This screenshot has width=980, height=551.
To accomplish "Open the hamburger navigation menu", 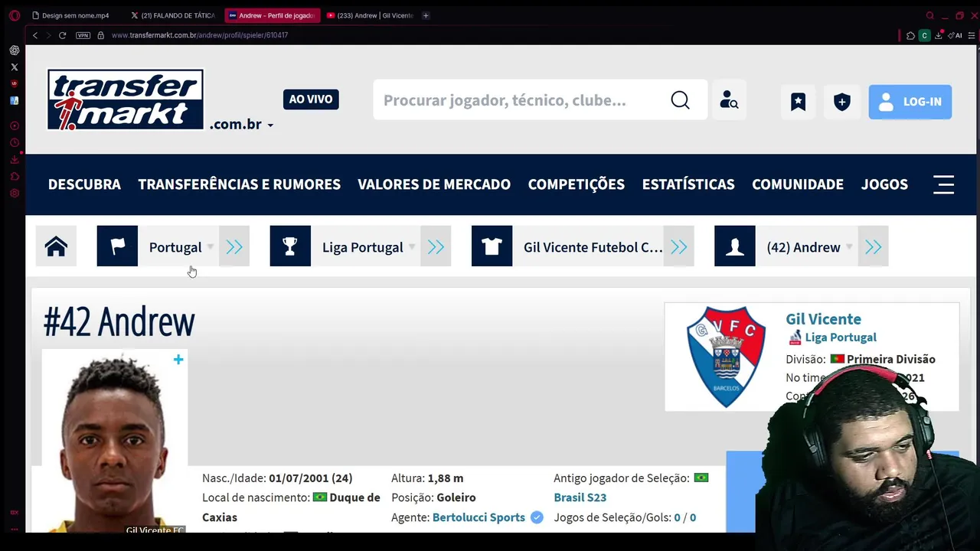I will [x=943, y=184].
